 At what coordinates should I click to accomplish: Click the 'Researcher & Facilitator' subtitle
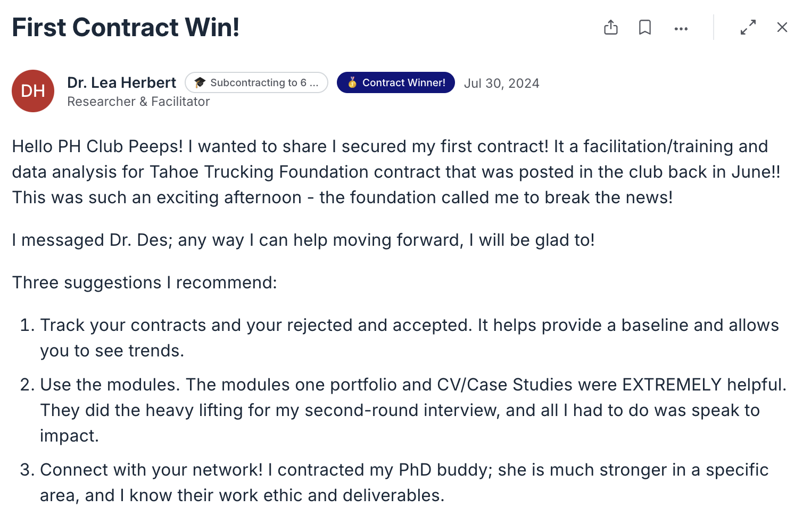coord(138,102)
